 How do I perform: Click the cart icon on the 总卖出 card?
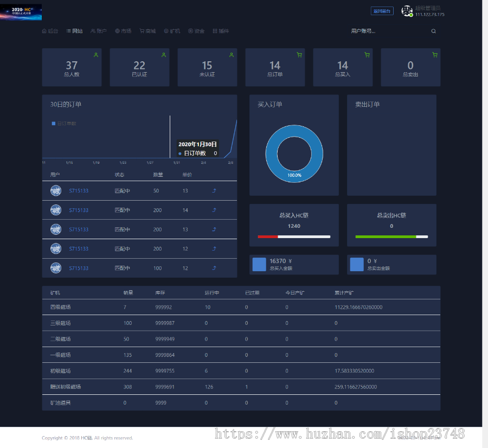coord(435,55)
